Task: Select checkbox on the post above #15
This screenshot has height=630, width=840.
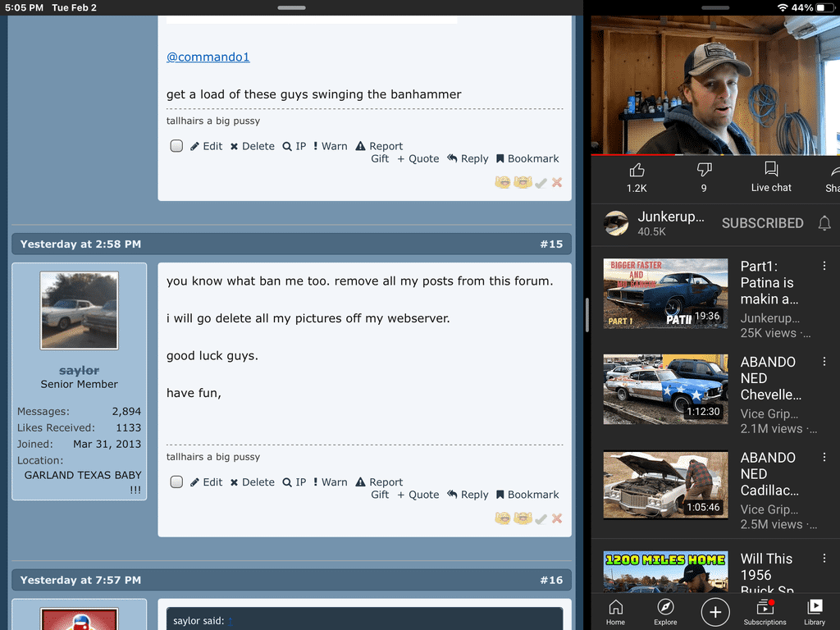Action: click(176, 146)
